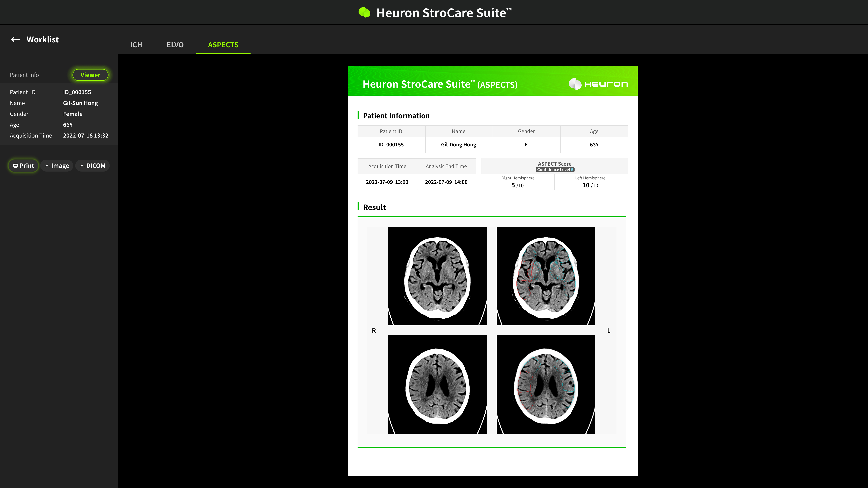Click Left Hemisphere score 10/10
Screen dimensions: 868x488
pyautogui.click(x=590, y=185)
